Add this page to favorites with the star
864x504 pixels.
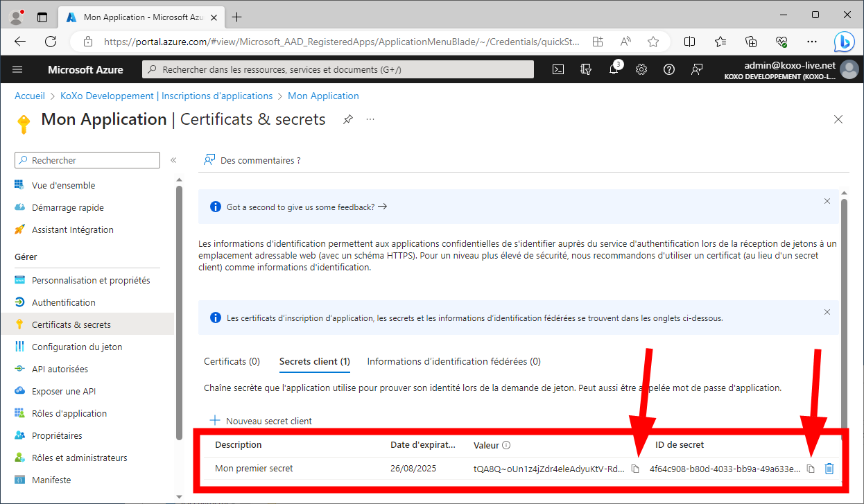653,42
